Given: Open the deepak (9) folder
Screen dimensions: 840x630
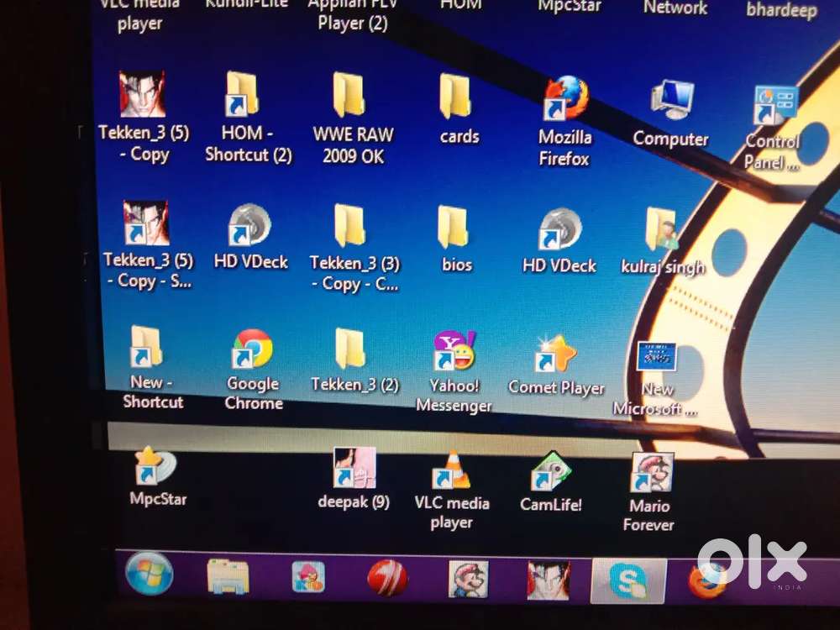Looking at the screenshot, I should click(x=353, y=469).
